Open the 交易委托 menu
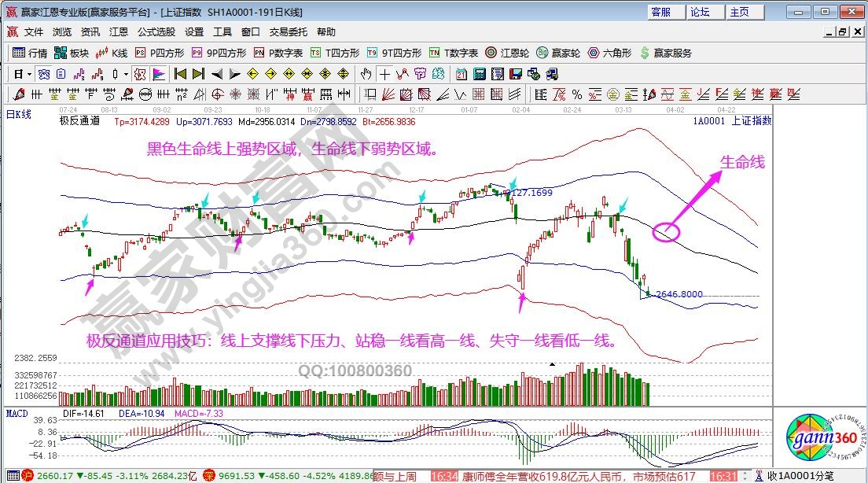This screenshot has width=868, height=483. coord(289,32)
